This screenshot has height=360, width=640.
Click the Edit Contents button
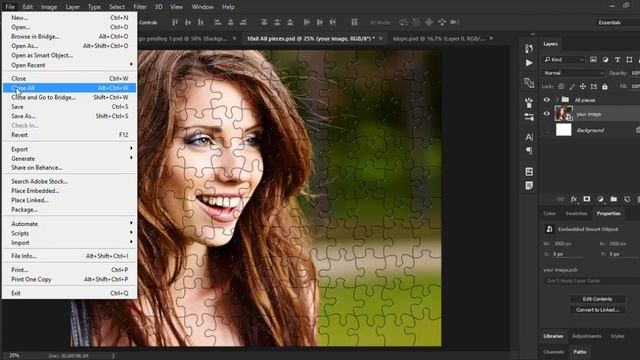tap(597, 299)
